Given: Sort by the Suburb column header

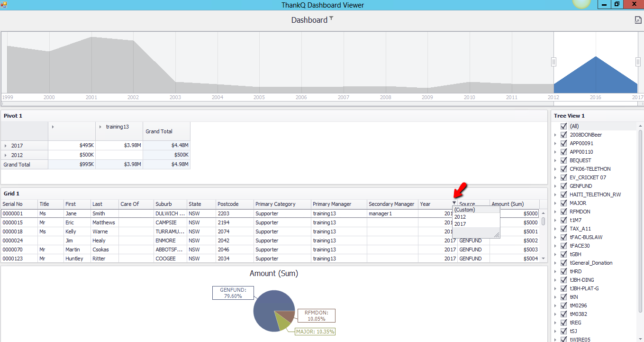Looking at the screenshot, I should (x=170, y=204).
